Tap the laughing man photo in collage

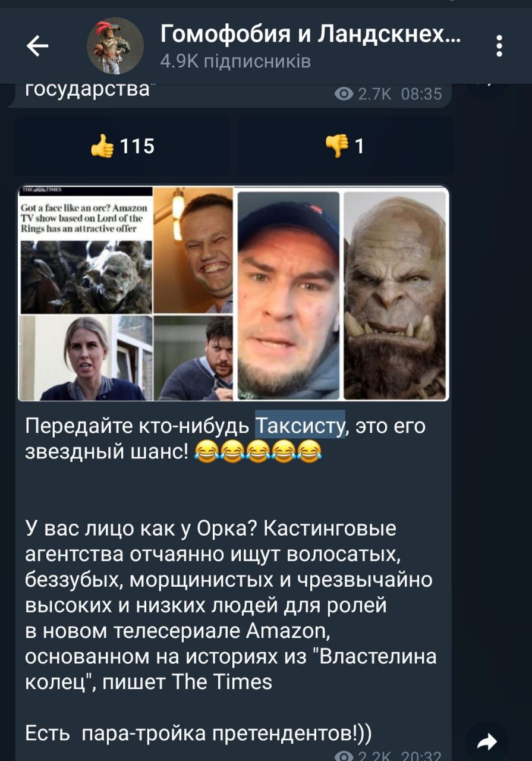tap(193, 250)
